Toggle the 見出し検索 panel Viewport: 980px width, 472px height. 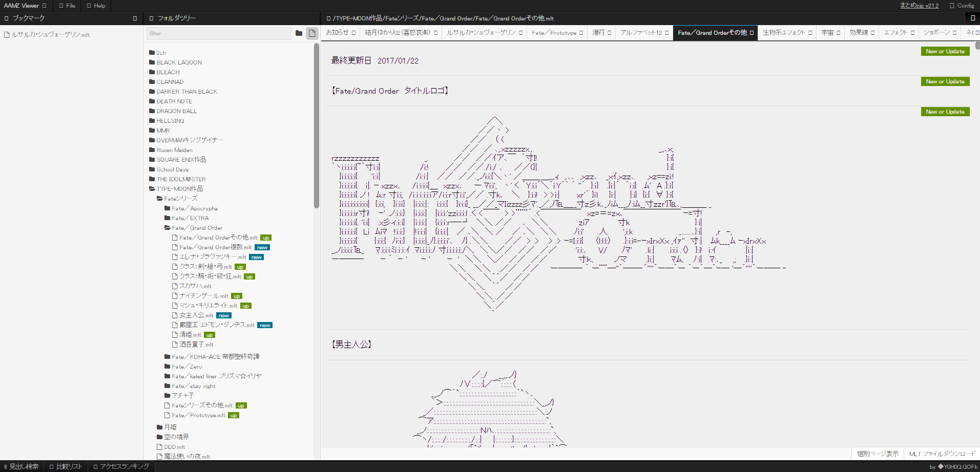[22, 466]
